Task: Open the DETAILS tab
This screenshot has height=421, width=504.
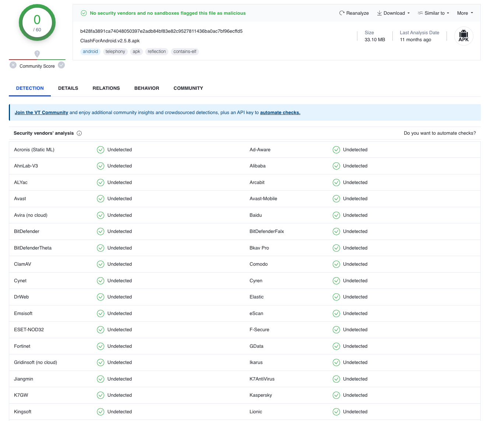Action: [x=68, y=88]
